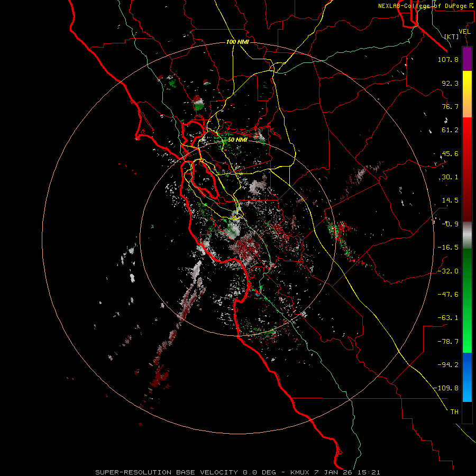The image size is (476, 476).
Task: Click the [KT] units label
Action: tap(451, 36)
